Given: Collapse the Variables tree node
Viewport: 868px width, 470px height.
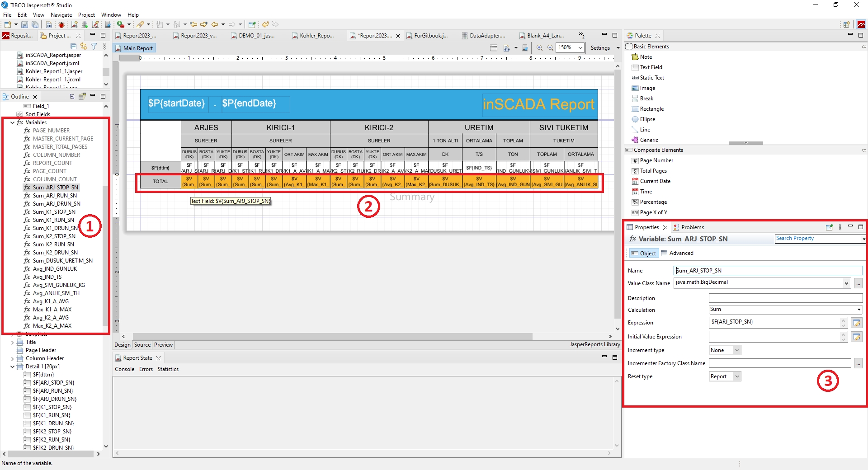Looking at the screenshot, I should tap(12, 122).
